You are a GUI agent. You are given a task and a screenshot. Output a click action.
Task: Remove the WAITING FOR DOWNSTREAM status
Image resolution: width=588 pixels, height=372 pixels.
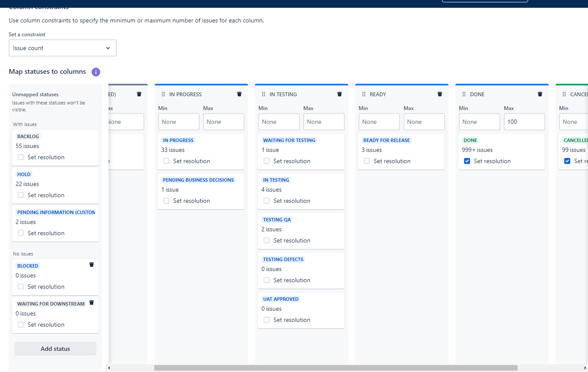point(91,303)
